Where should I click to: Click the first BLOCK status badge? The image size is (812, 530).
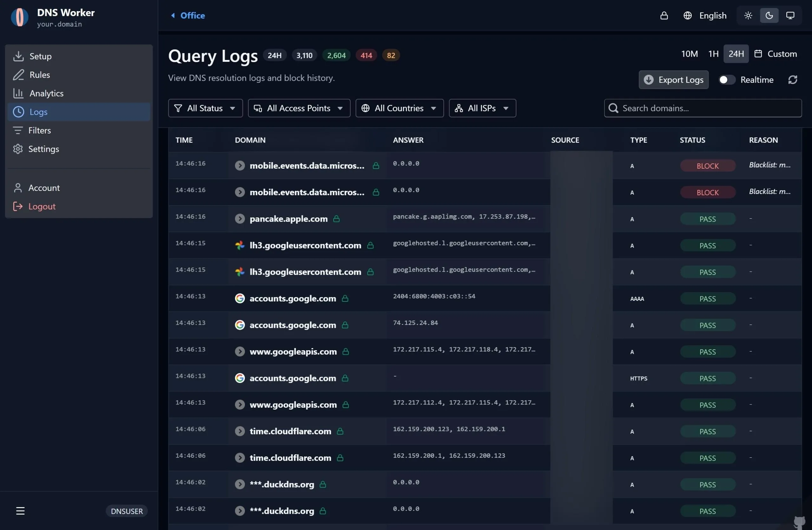click(708, 166)
